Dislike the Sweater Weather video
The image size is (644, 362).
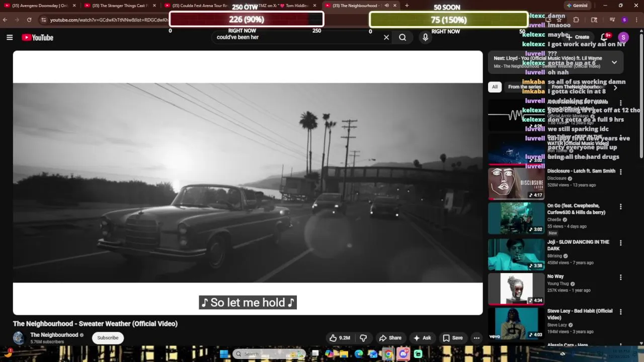tap(363, 338)
